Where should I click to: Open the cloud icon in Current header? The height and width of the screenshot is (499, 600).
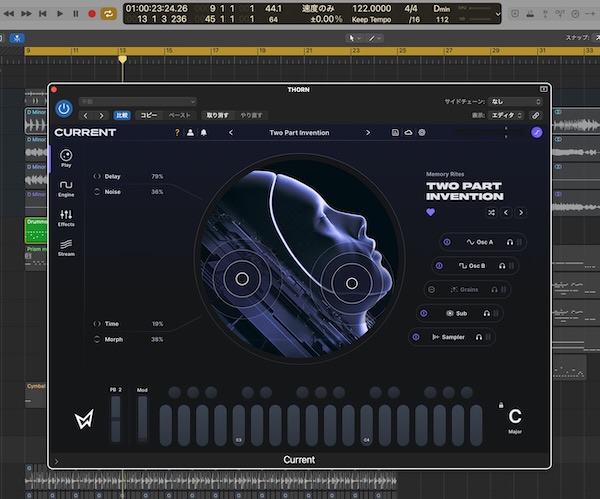point(408,133)
